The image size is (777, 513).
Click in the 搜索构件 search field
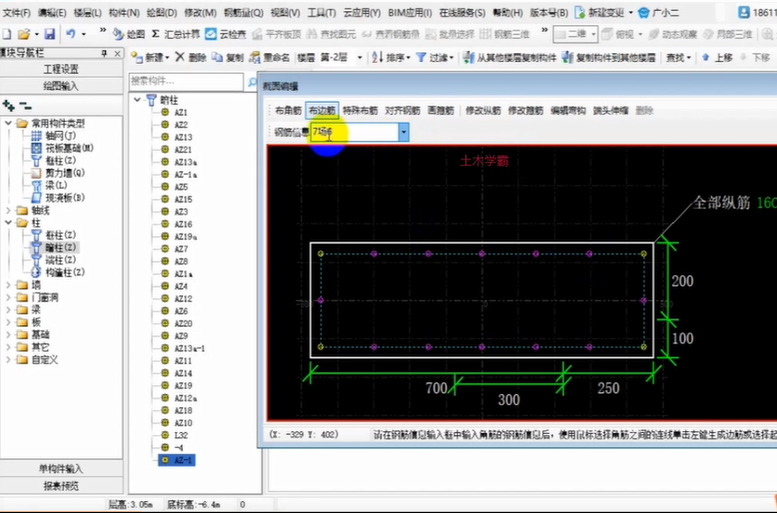click(186, 81)
